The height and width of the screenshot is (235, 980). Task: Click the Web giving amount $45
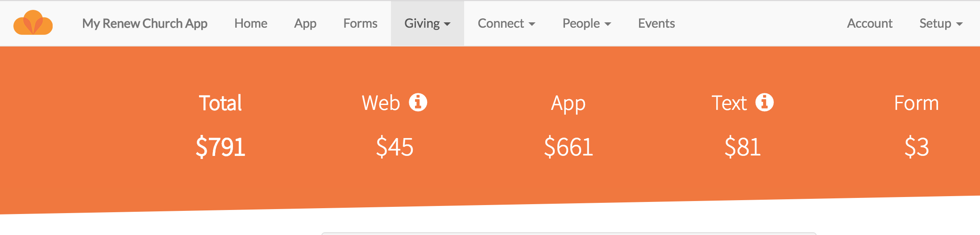(394, 147)
